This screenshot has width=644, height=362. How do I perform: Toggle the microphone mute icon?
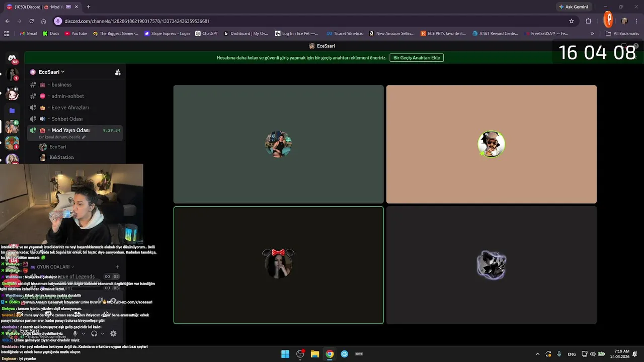point(75,333)
